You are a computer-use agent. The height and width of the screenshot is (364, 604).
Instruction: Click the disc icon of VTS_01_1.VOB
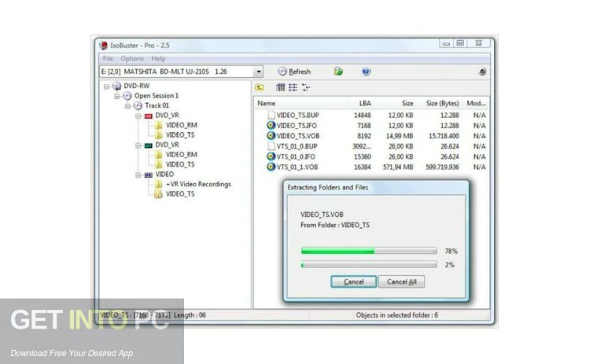pyautogui.click(x=271, y=167)
